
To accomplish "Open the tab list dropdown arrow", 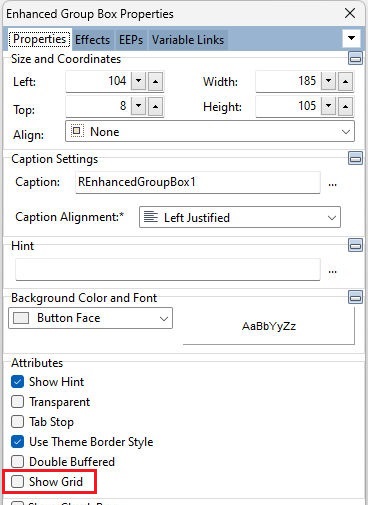I will pyautogui.click(x=351, y=38).
